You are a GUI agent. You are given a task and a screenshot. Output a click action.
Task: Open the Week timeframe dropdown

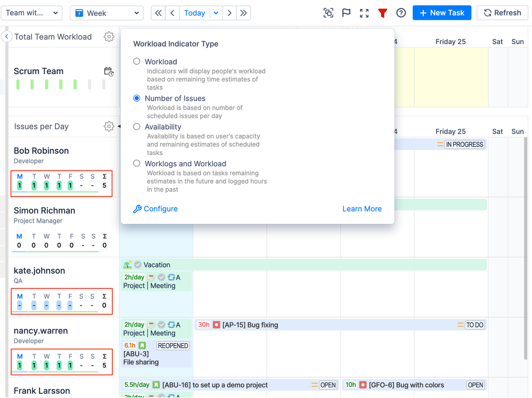point(107,13)
